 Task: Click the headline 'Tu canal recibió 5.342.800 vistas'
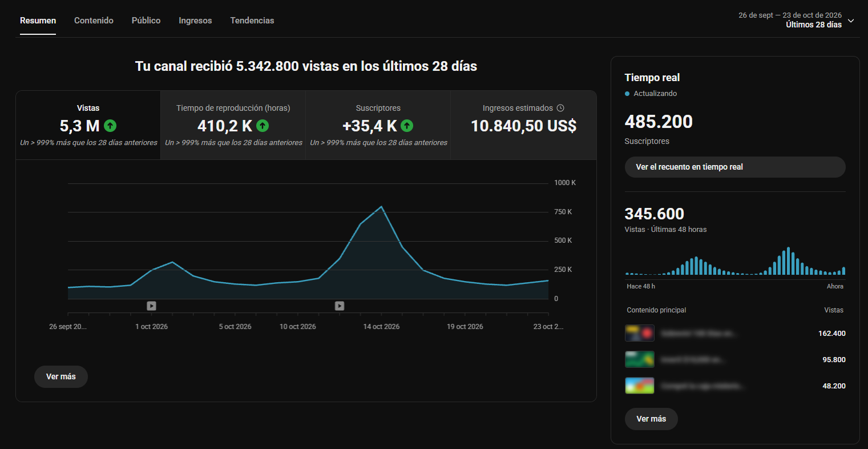306,66
